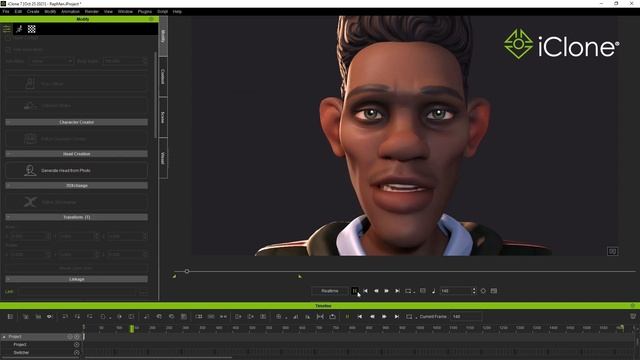Open the Animation menu
Screen dimensions: 640x360
(70, 12)
